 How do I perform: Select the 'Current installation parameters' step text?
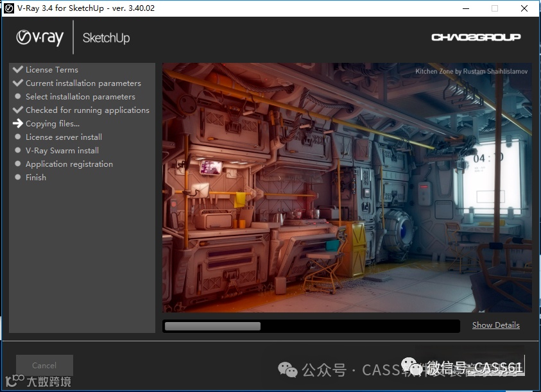83,83
